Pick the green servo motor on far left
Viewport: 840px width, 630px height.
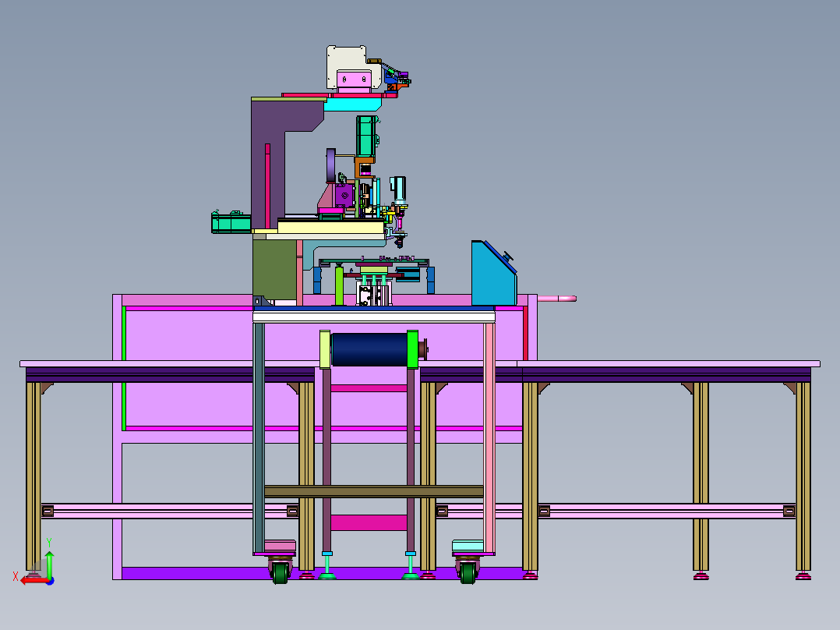231,222
